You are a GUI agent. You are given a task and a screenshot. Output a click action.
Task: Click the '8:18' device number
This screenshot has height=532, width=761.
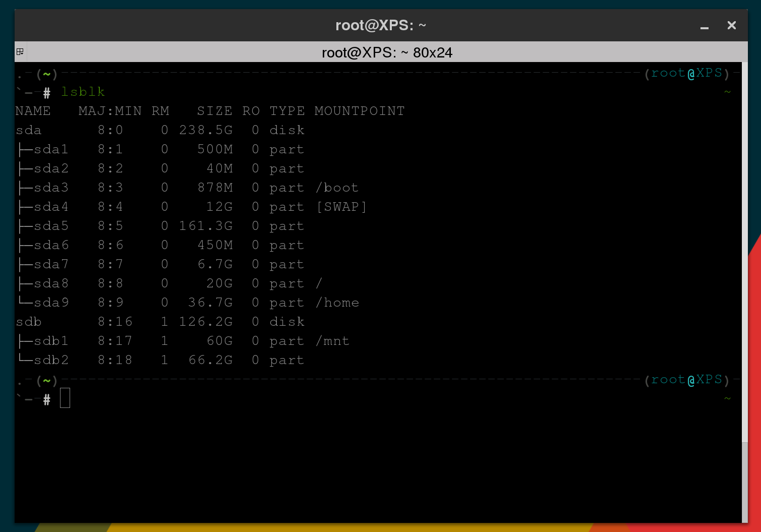point(115,360)
